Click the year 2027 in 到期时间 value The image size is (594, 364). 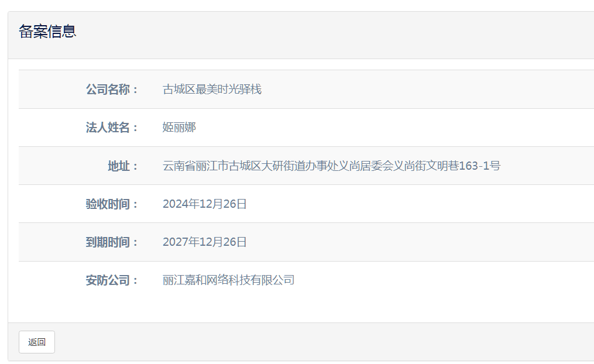coord(174,242)
